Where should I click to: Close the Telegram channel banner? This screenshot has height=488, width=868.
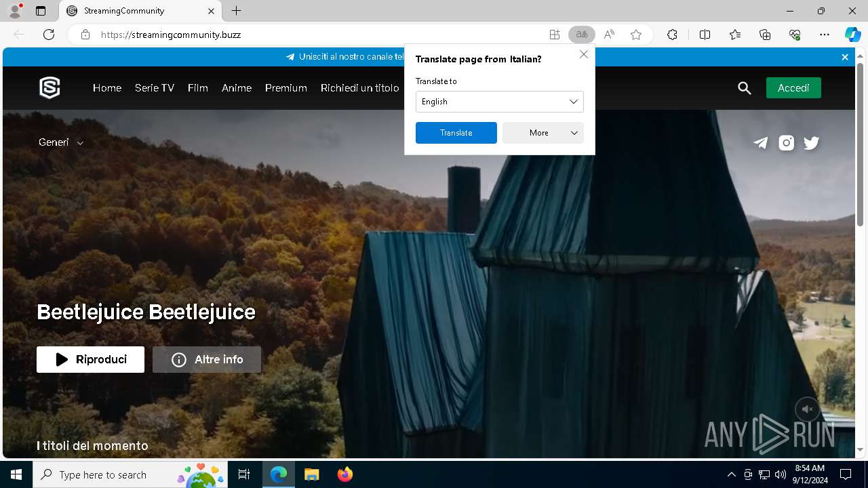(x=845, y=57)
